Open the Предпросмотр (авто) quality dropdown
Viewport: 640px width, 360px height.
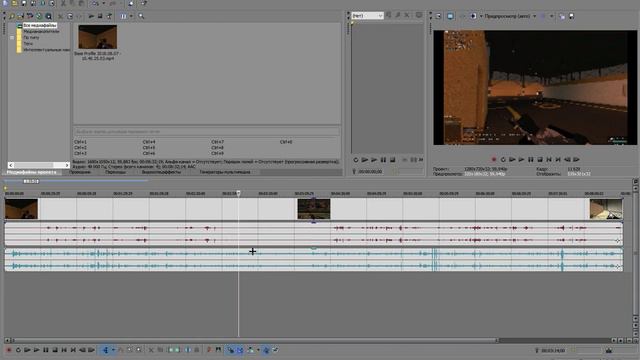(x=510, y=16)
